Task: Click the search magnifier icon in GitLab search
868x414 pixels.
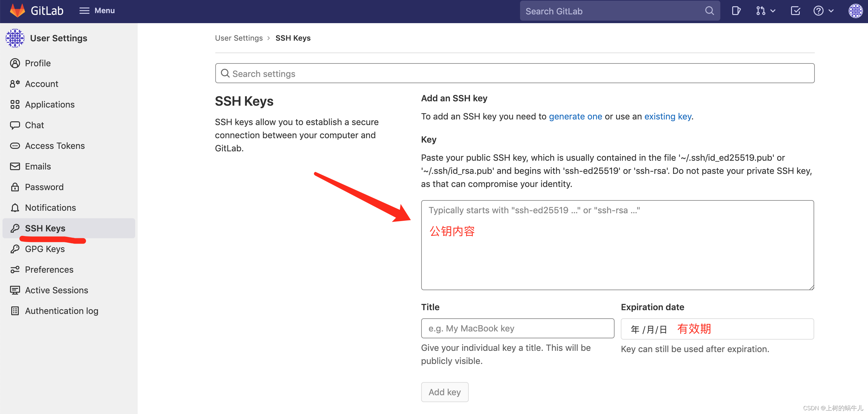Action: [709, 11]
